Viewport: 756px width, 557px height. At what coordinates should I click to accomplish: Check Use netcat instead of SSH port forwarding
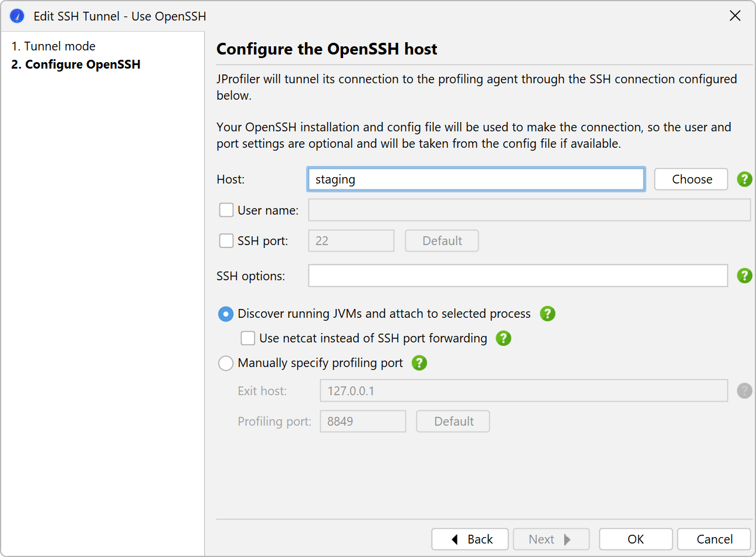tap(248, 338)
